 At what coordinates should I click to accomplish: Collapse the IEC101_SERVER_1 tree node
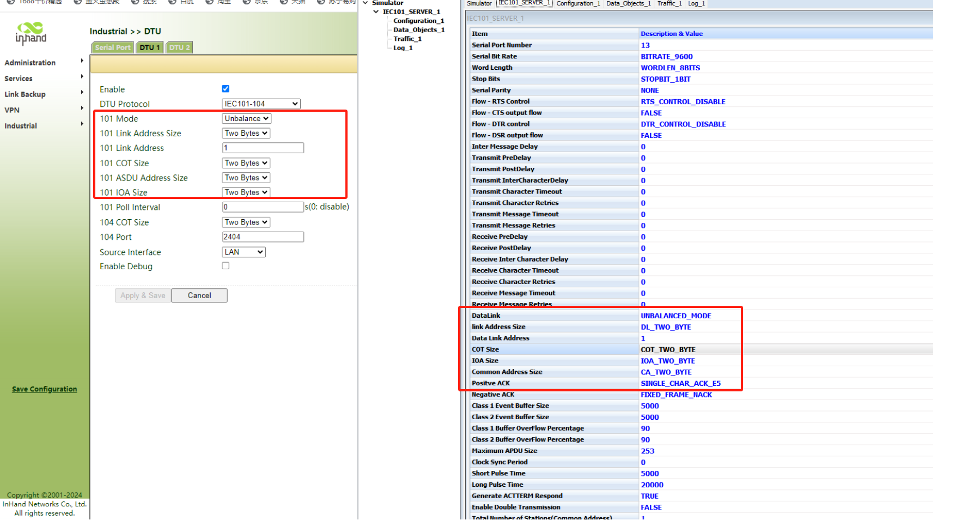(376, 11)
